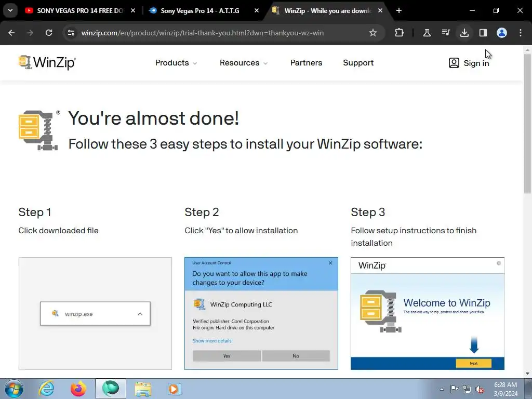
Task: Reload the WinZip page
Action: click(49, 33)
